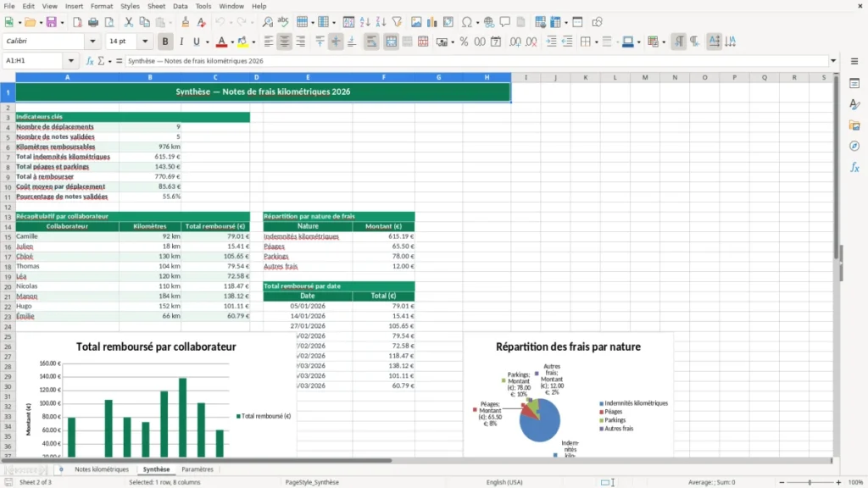Open the Select Function sum dropdown arrow
The height and width of the screenshot is (488, 868).
click(x=109, y=61)
